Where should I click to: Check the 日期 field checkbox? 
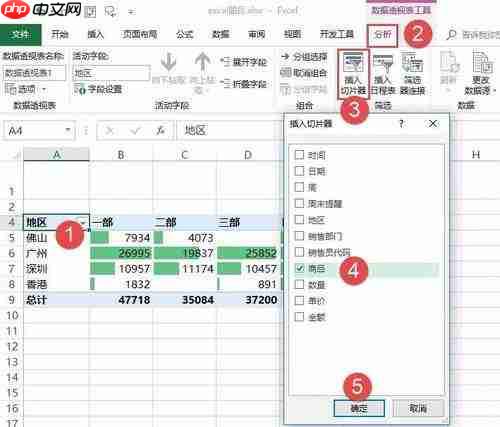pyautogui.click(x=299, y=171)
